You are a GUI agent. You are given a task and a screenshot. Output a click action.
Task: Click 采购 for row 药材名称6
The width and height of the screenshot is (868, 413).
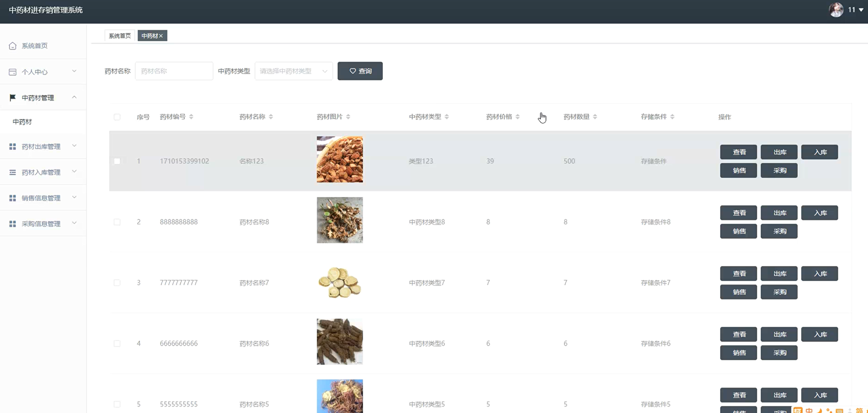coord(779,353)
